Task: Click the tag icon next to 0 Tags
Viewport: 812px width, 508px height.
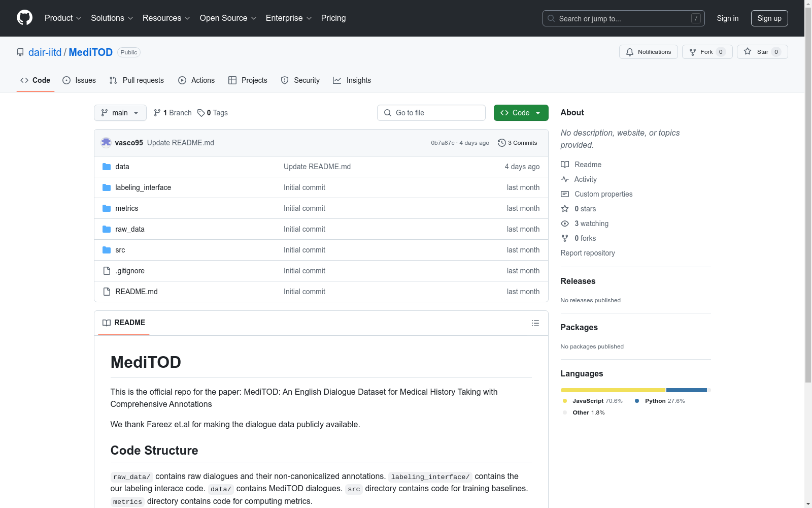Action: tap(201, 113)
